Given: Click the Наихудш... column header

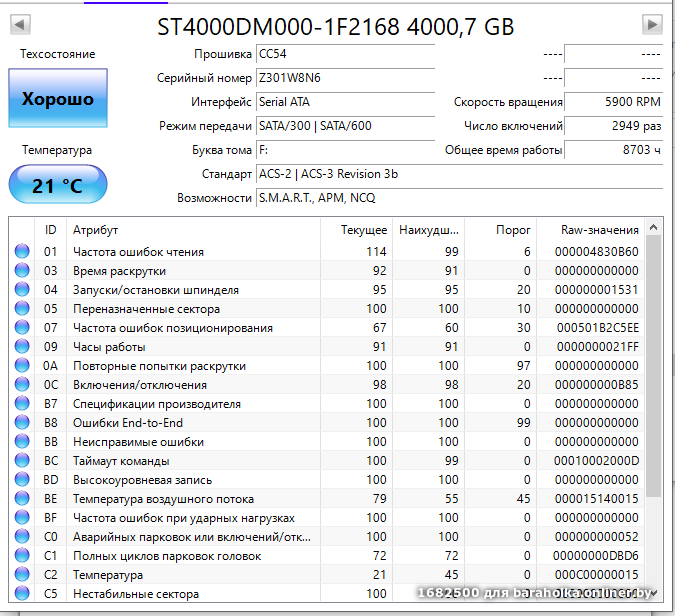Looking at the screenshot, I should pos(428,230).
